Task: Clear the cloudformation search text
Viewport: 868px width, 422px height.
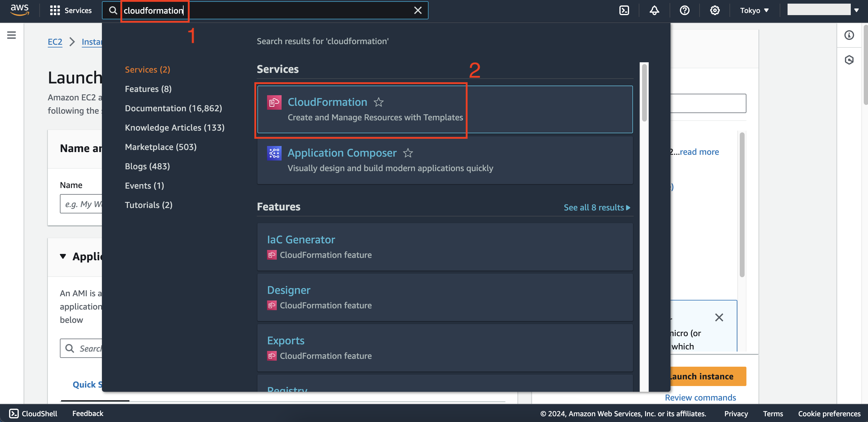Action: coord(417,11)
